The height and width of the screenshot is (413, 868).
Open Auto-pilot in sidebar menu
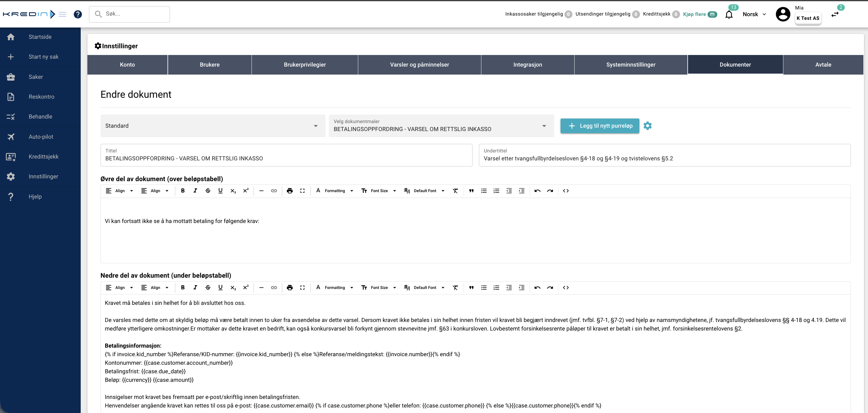[41, 137]
